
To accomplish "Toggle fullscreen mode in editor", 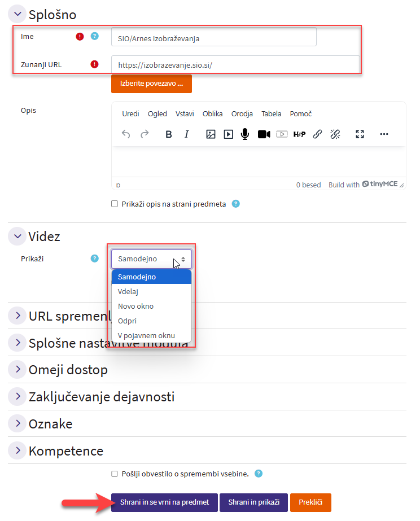I will 360,134.
